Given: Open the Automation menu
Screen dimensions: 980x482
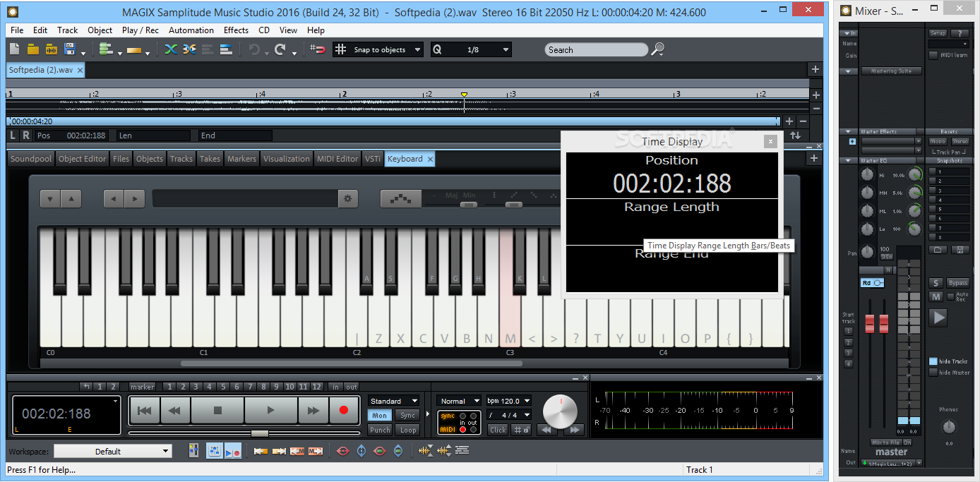Looking at the screenshot, I should click(x=191, y=30).
